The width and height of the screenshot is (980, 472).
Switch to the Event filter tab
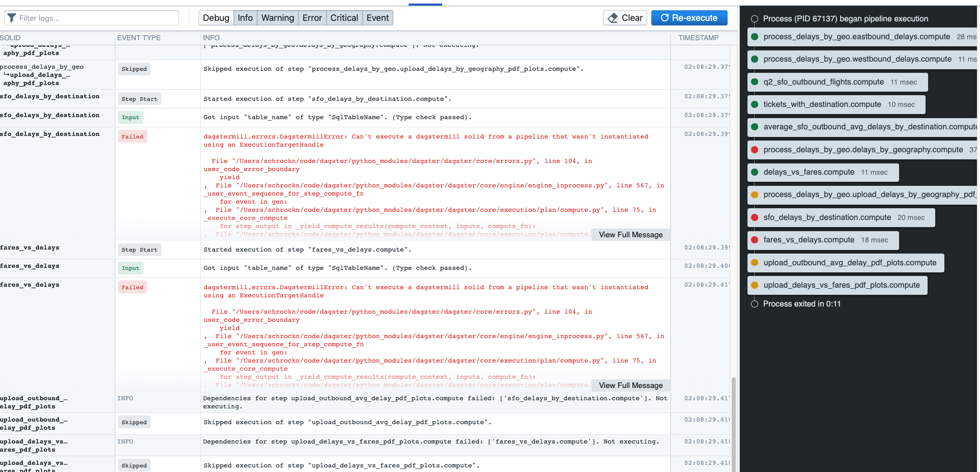tap(377, 18)
